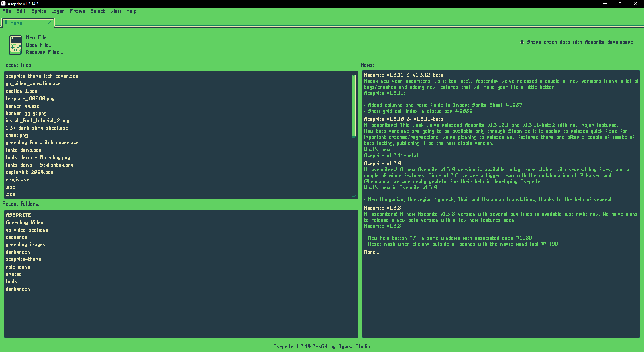Viewport: 644px width, 352px height.
Task: Open recent file gb_video_animation.ase
Action: point(33,84)
